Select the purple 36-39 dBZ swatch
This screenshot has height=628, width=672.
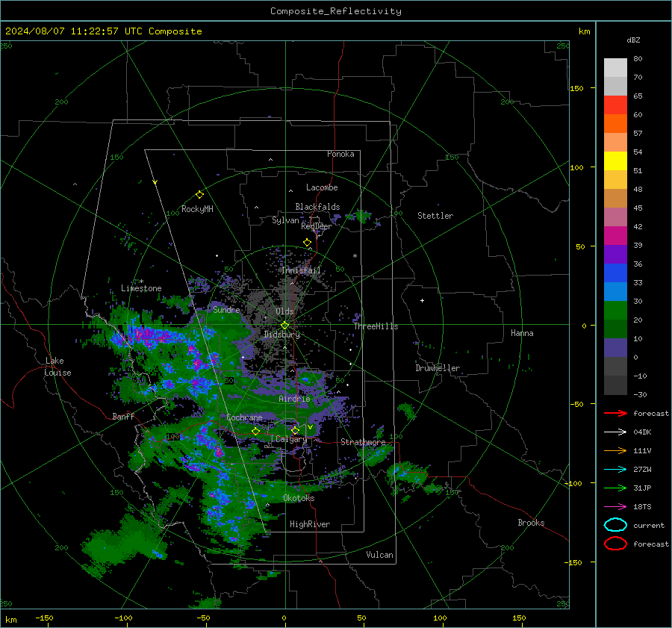[x=615, y=255]
